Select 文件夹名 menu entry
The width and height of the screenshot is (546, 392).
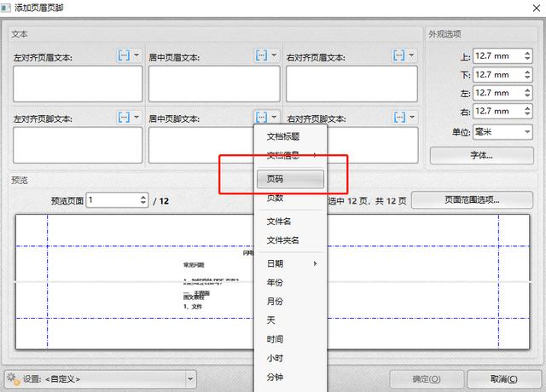click(x=290, y=240)
